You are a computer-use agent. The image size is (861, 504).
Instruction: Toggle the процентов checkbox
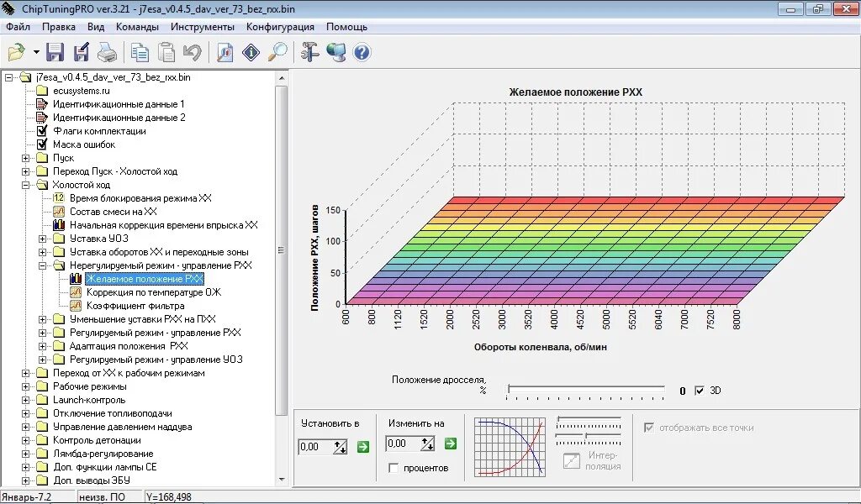(x=394, y=468)
